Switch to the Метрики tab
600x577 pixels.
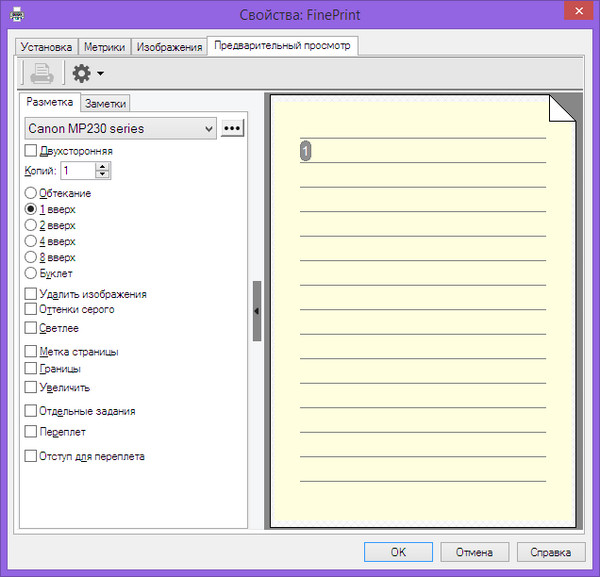click(x=105, y=47)
